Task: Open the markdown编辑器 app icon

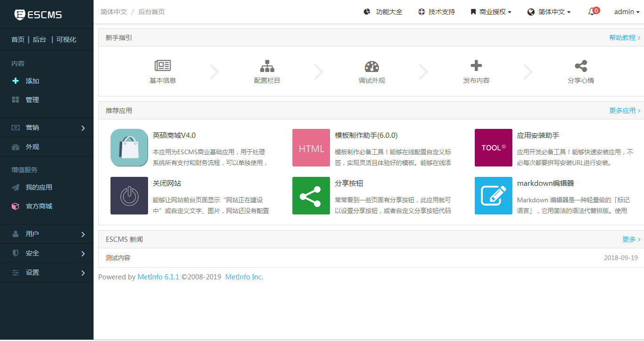Action: [494, 196]
